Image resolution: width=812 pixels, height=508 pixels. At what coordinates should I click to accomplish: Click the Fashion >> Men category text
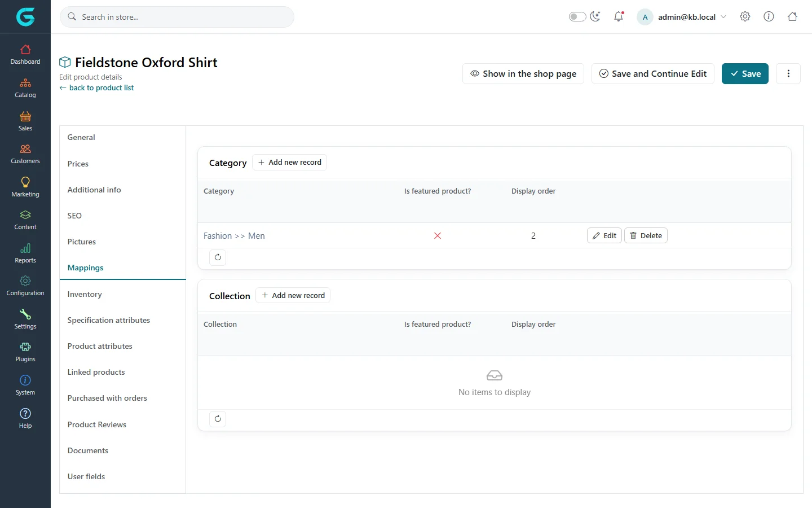coord(234,236)
